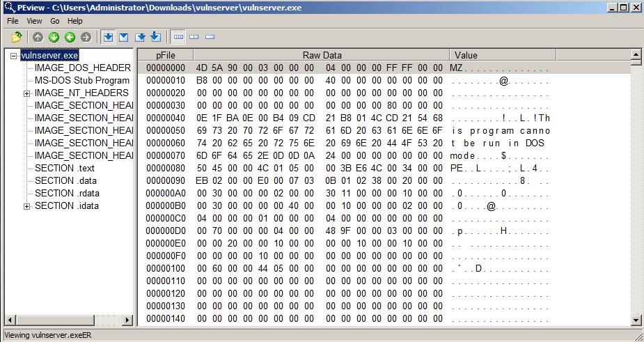Click the 'is program canno' value text
The width and height of the screenshot is (644, 342).
click(x=501, y=131)
